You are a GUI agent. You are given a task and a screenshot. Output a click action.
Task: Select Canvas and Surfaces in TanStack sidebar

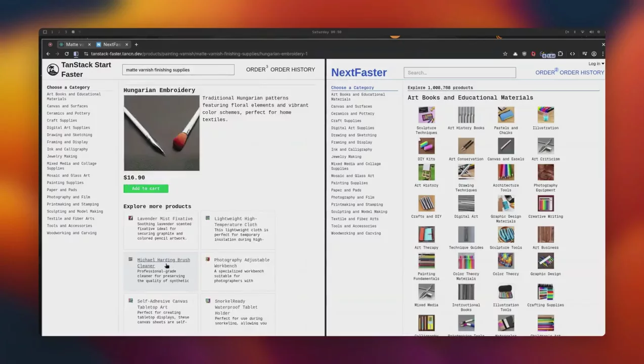point(67,106)
